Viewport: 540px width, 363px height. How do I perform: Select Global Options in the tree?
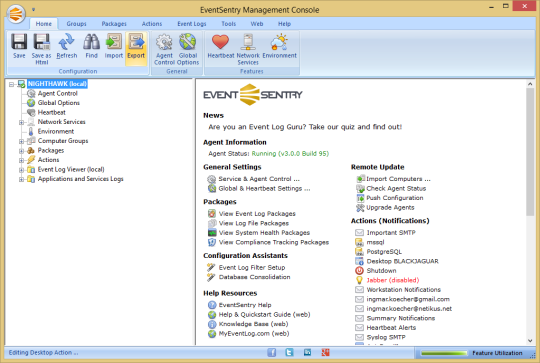point(59,103)
